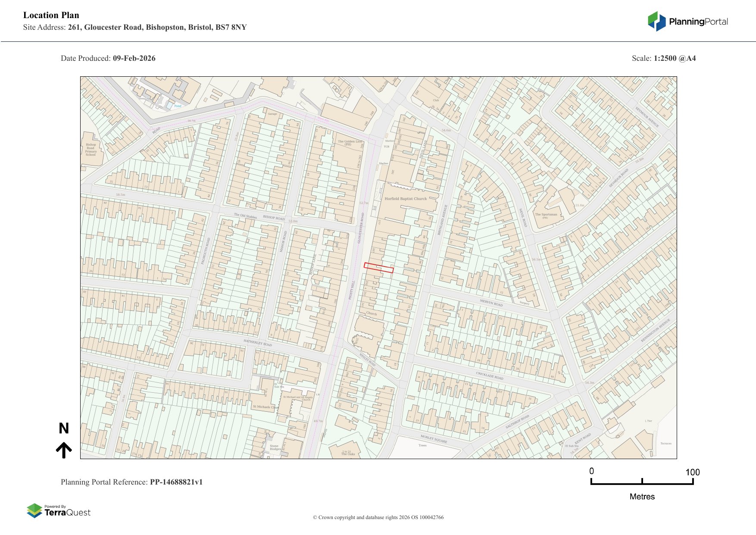
Task: Click the Morley Square label
Action: coord(434,439)
